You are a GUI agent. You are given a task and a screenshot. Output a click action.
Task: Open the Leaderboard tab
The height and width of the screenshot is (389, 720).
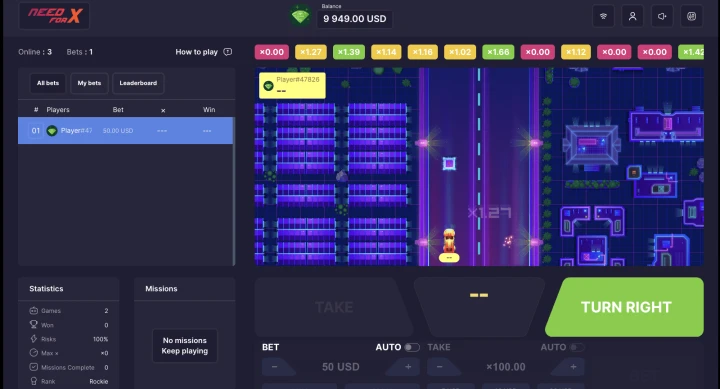138,83
